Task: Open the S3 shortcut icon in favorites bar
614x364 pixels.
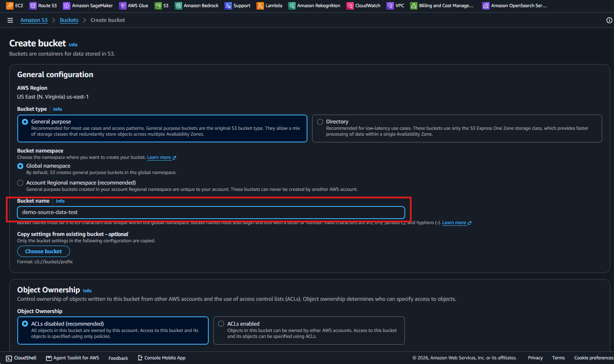Action: (158, 6)
